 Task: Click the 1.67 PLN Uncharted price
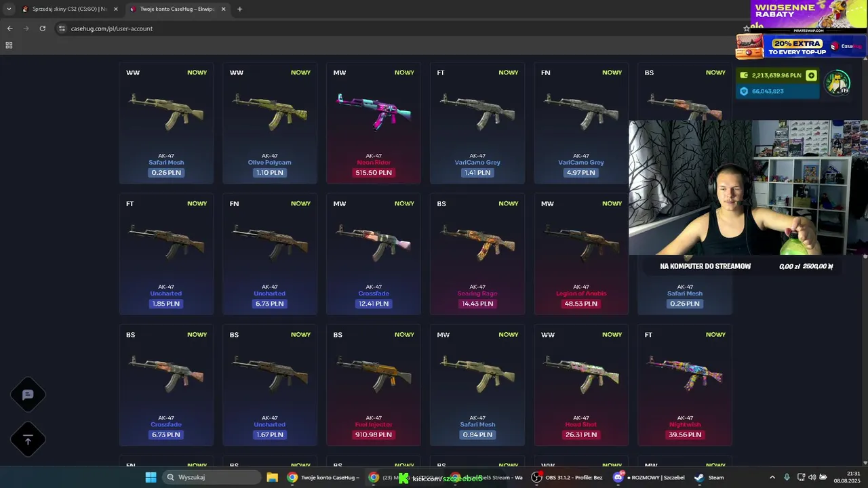point(270,435)
